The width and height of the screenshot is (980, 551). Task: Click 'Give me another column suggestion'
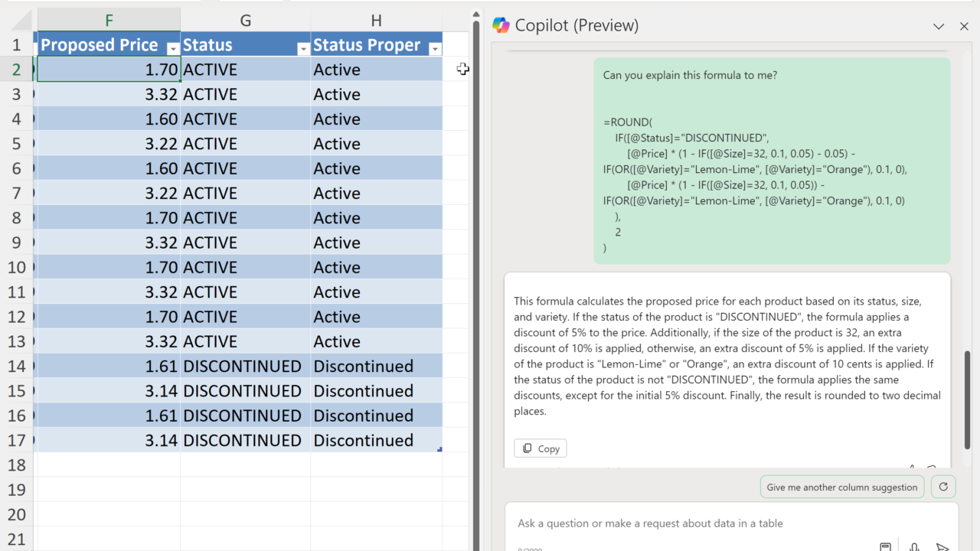point(841,487)
